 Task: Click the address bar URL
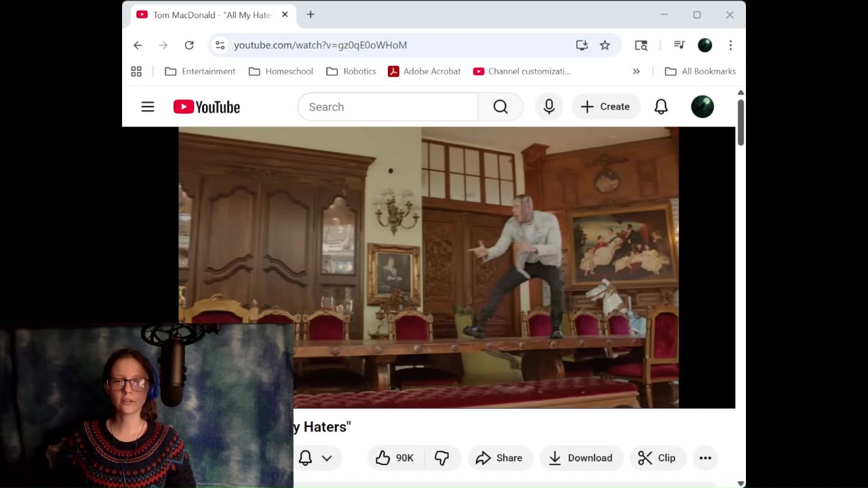point(320,45)
